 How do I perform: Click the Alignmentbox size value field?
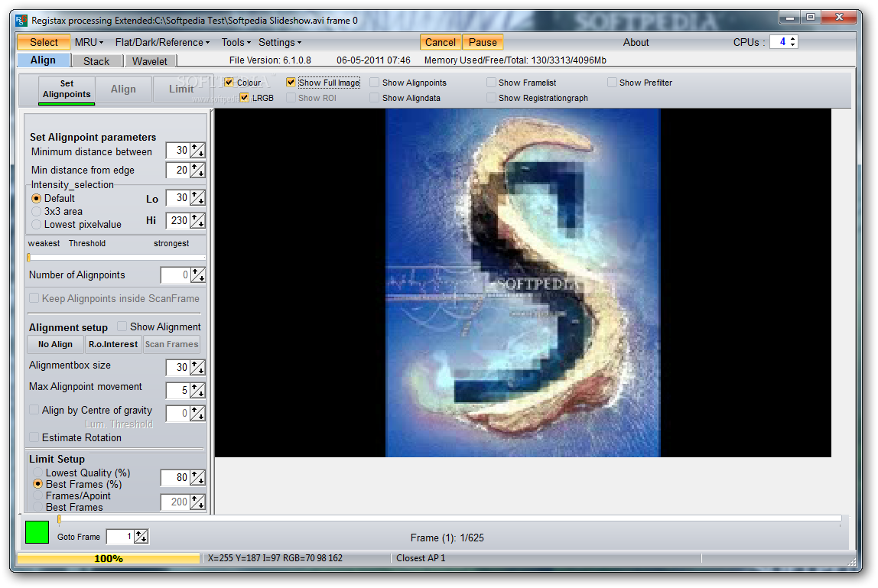pyautogui.click(x=178, y=367)
